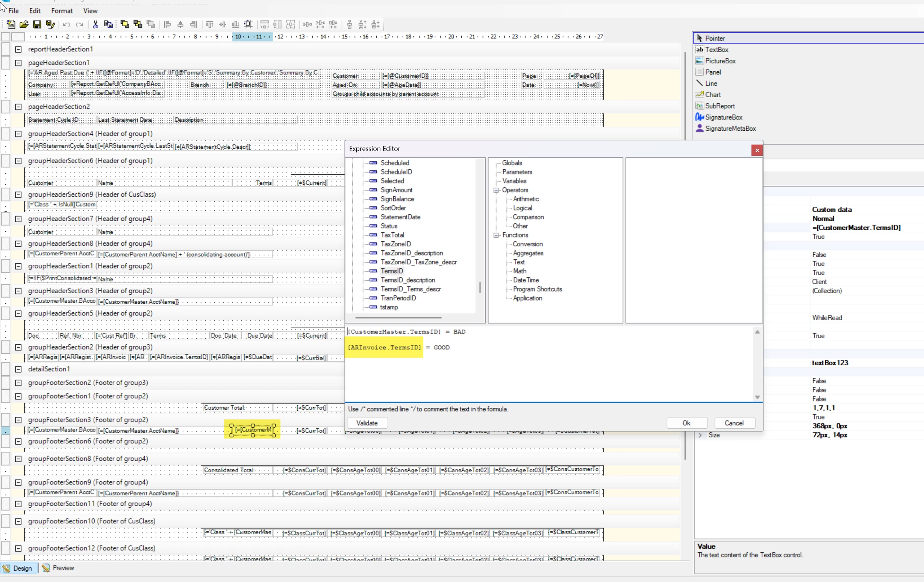
Task: Collapse detailSection1 using its minus box
Action: tap(18, 369)
